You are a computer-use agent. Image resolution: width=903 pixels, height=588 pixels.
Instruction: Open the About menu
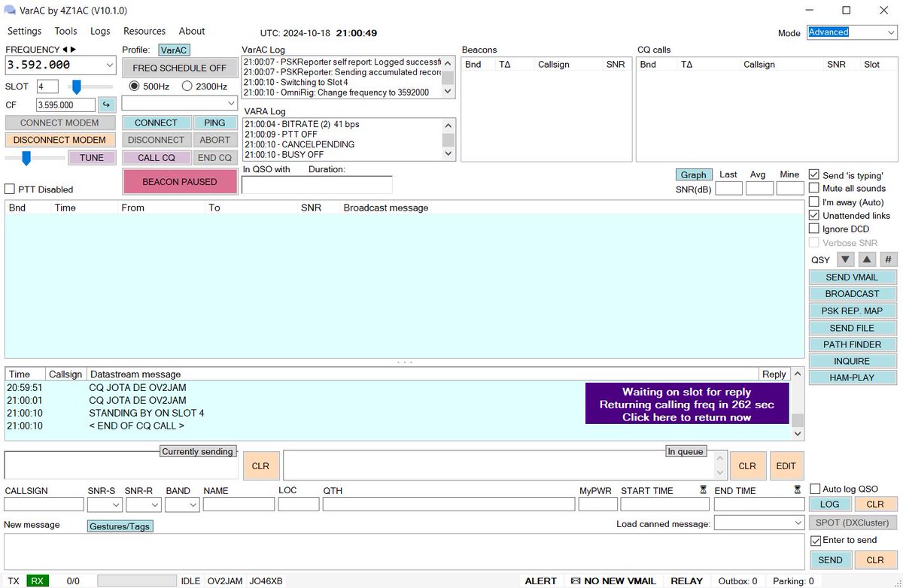[192, 31]
